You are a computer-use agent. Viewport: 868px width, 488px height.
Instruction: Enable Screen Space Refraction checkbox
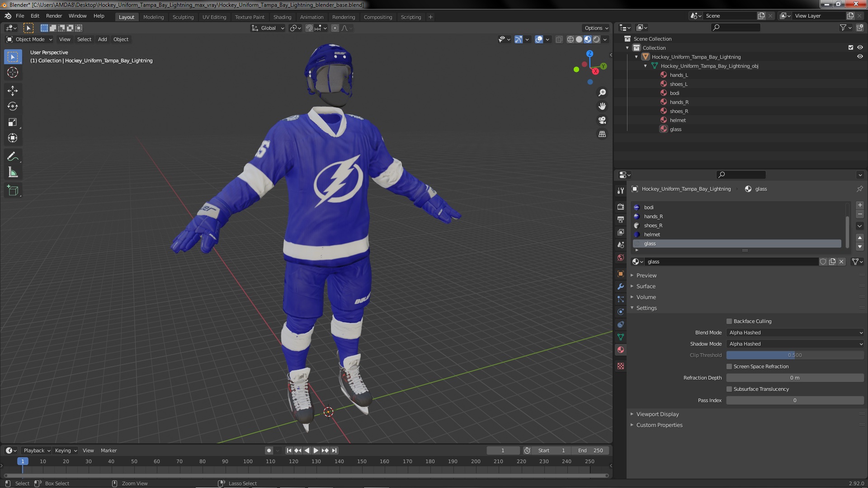729,366
